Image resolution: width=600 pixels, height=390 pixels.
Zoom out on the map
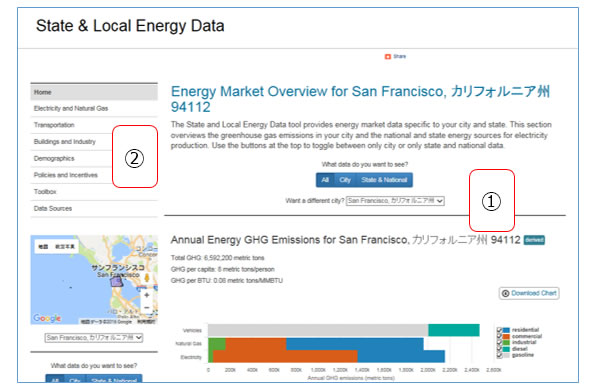click(x=147, y=307)
